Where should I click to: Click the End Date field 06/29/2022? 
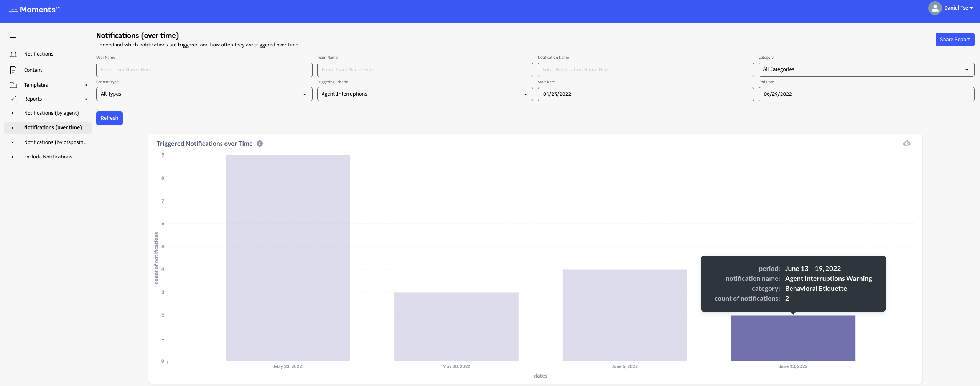[x=866, y=94]
